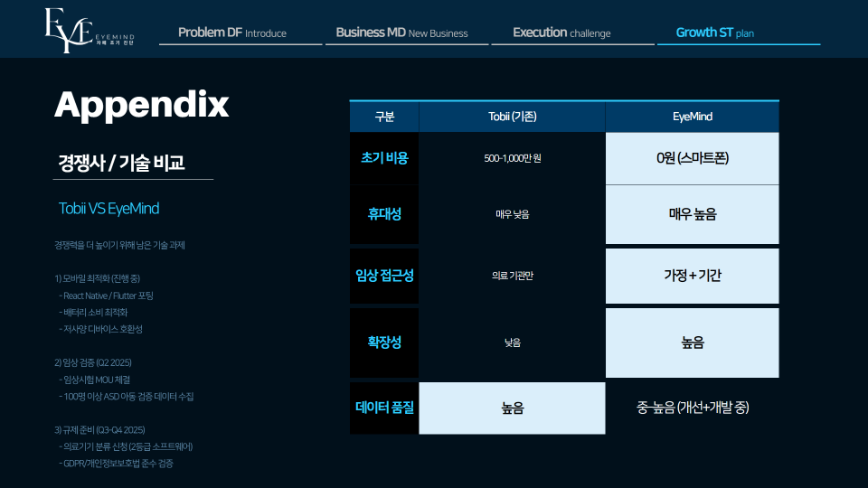Open the Problem DF Introduce tab
The height and width of the screenshot is (488, 868).
tap(232, 33)
